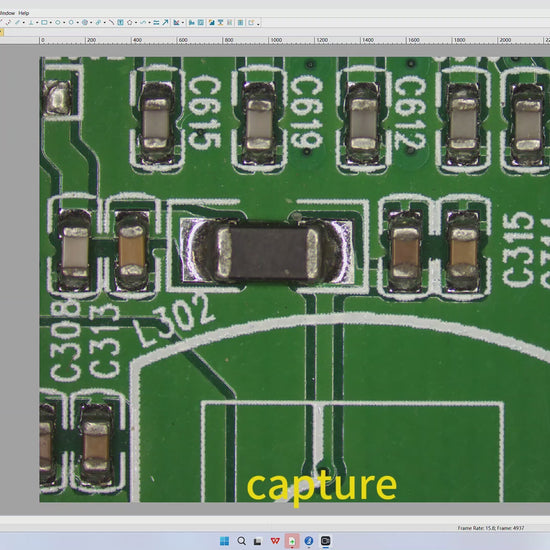This screenshot has width=550, height=550.
Task: Click the L302 inductor in the image
Action: (267, 252)
